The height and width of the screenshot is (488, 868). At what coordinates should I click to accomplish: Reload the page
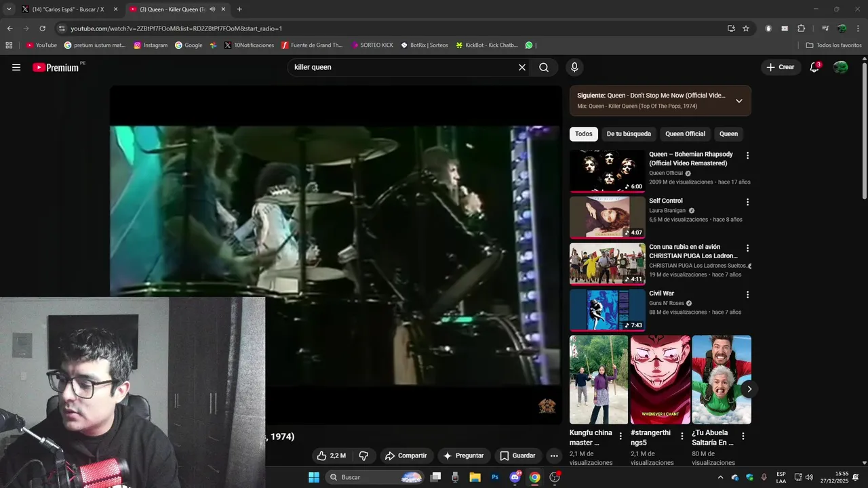coord(42,28)
